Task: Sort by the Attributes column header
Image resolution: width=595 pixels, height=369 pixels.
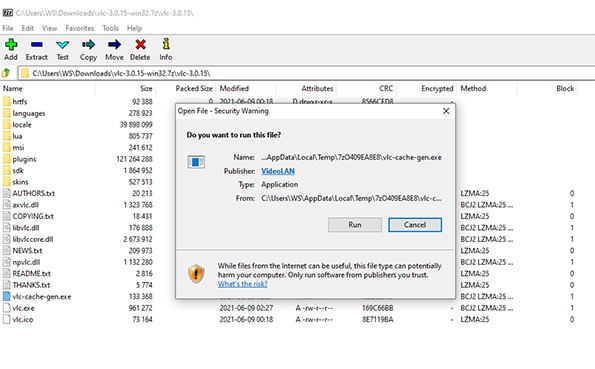Action: tap(317, 88)
